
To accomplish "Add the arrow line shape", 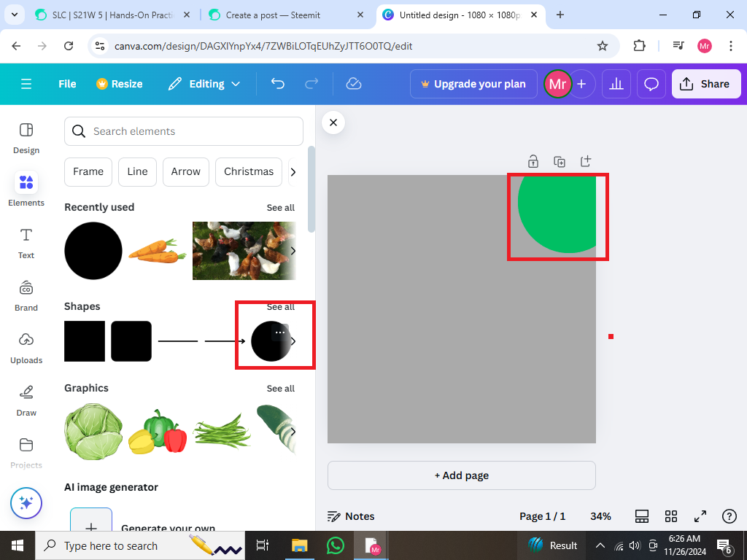I will pos(225,341).
